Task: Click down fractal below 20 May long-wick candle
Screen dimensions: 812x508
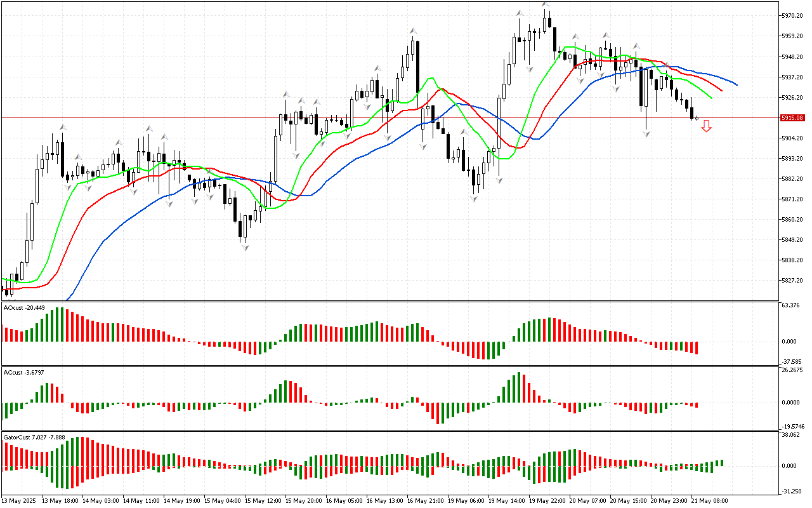Action: click(646, 134)
